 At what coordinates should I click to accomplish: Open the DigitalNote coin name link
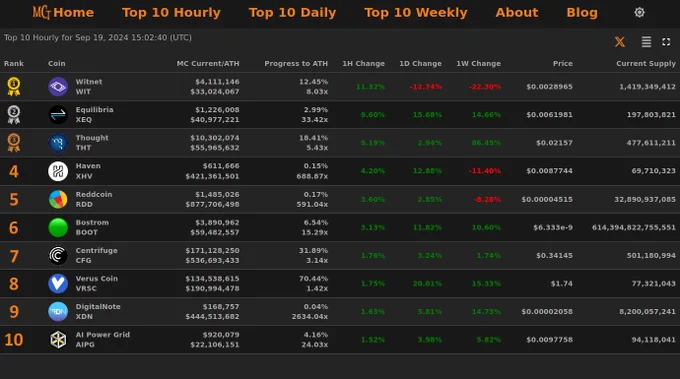(x=98, y=307)
